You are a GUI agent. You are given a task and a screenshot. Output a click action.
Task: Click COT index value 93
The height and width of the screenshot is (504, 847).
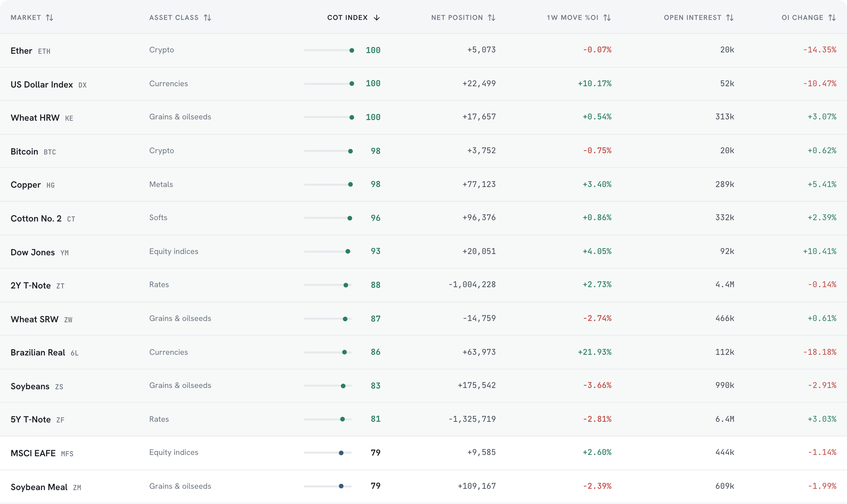pos(376,251)
